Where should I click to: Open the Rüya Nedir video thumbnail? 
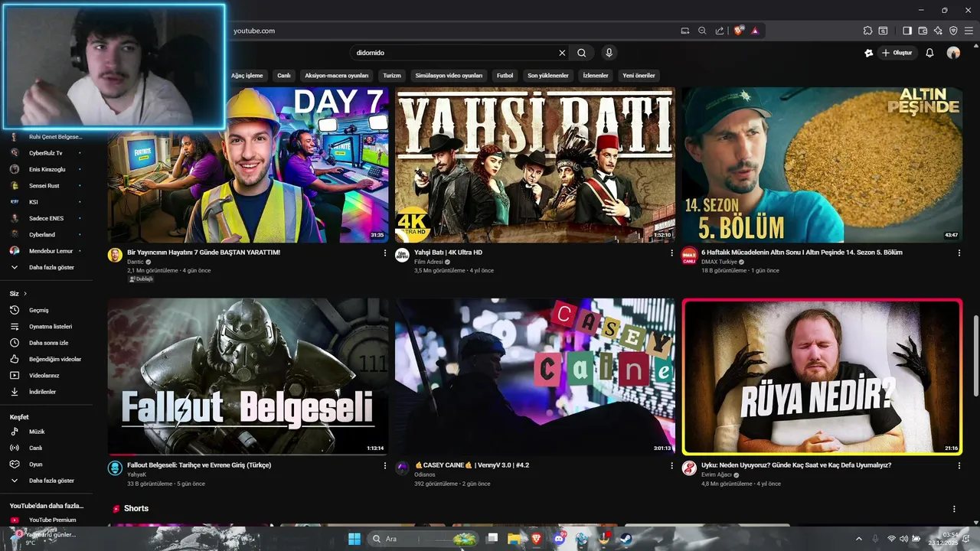click(x=822, y=377)
